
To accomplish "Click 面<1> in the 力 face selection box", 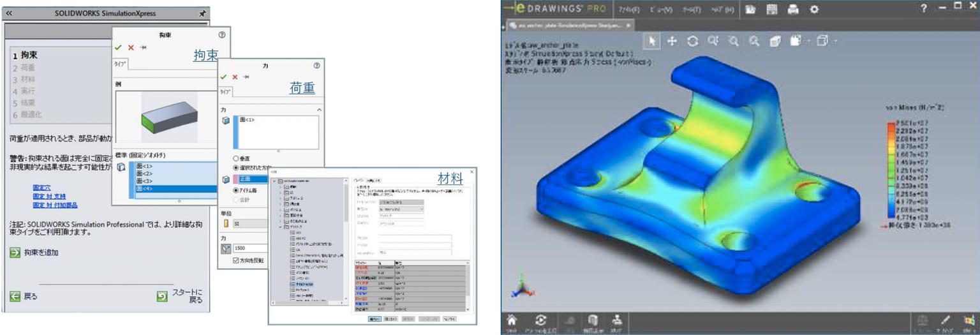I will [x=247, y=119].
